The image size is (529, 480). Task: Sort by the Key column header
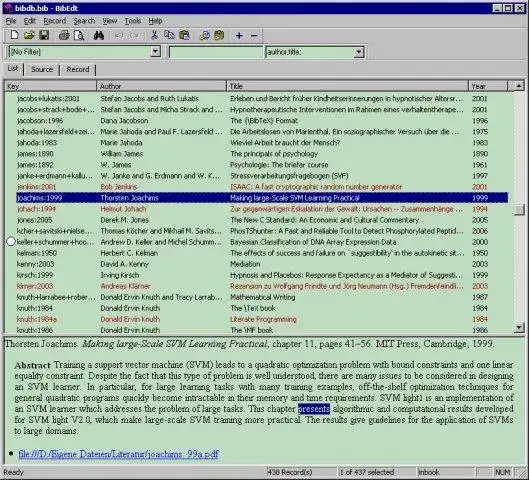(50, 86)
